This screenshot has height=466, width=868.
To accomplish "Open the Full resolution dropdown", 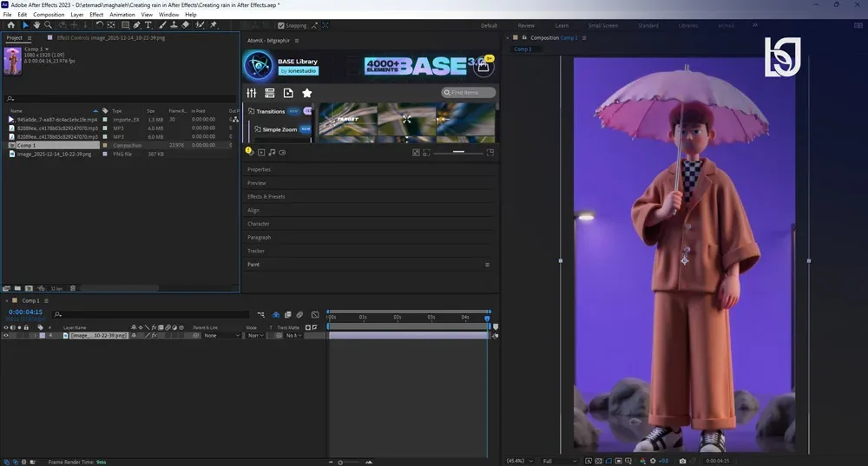I will [x=560, y=461].
